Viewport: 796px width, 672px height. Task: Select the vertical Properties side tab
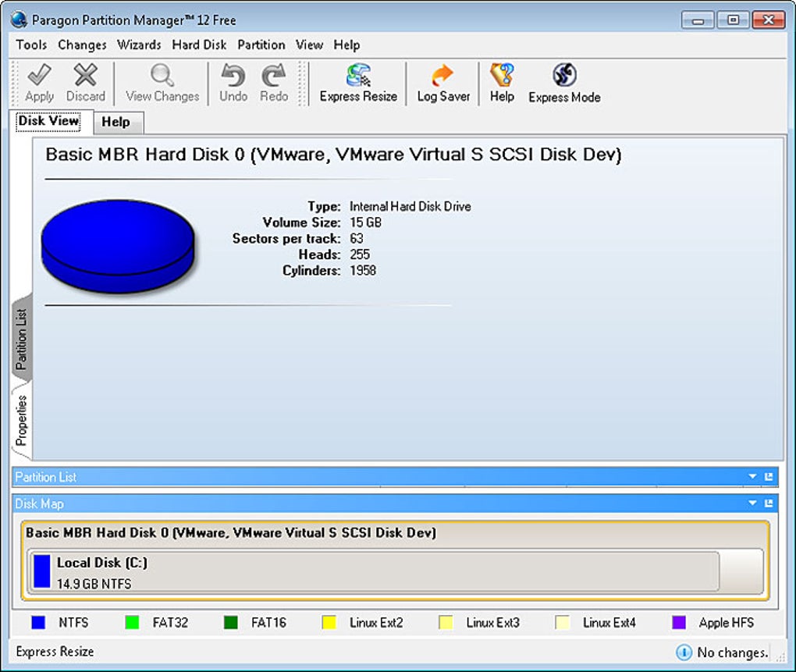[21, 420]
